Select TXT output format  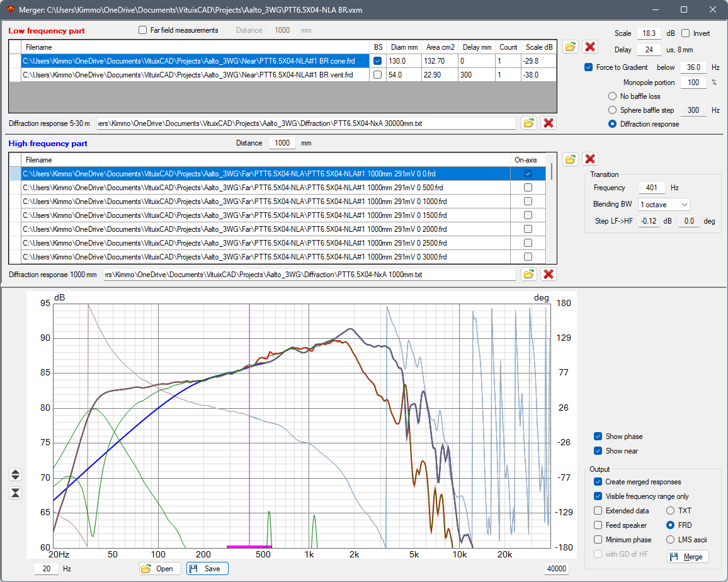(x=671, y=510)
